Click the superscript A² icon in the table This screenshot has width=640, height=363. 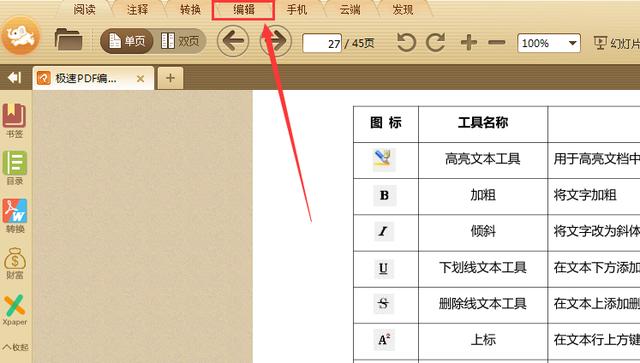click(384, 340)
